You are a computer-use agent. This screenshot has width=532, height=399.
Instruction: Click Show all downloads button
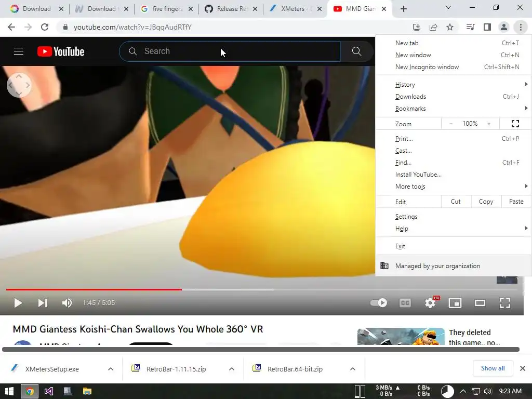[493, 368]
